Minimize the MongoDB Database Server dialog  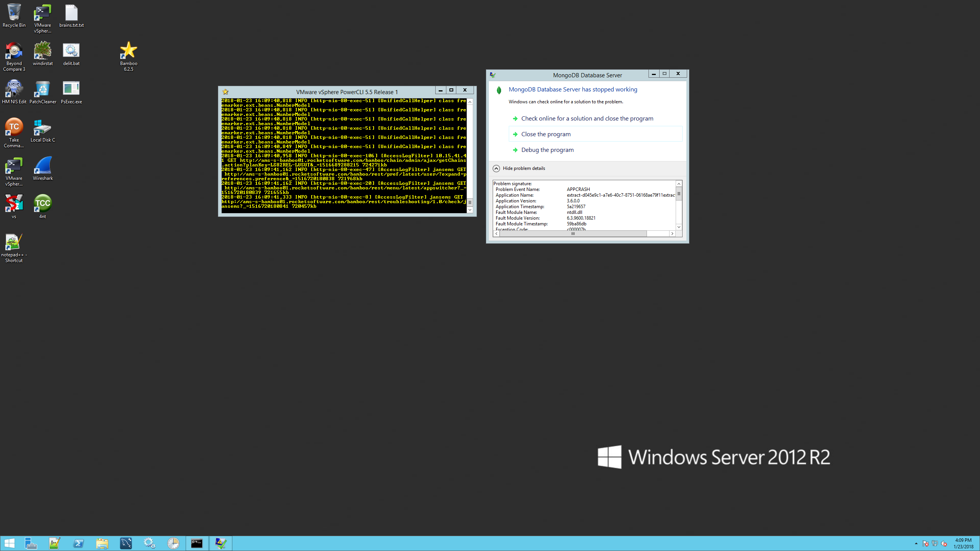654,74
